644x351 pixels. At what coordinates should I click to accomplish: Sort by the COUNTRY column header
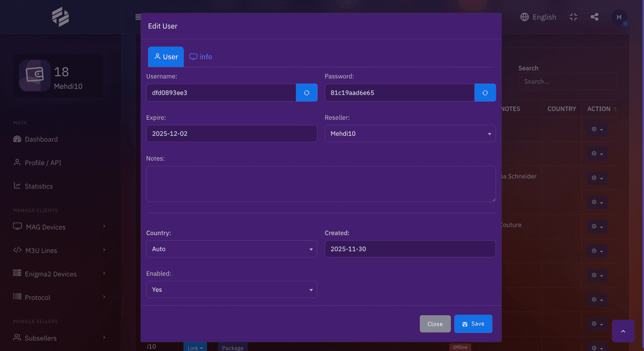[562, 109]
